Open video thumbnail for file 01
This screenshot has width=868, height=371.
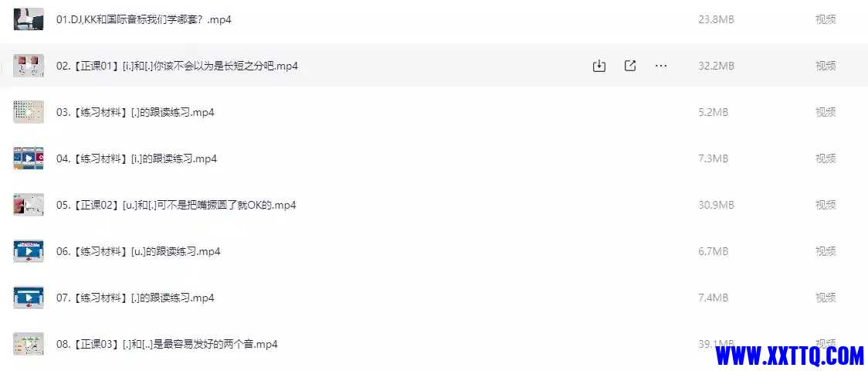[x=29, y=19]
